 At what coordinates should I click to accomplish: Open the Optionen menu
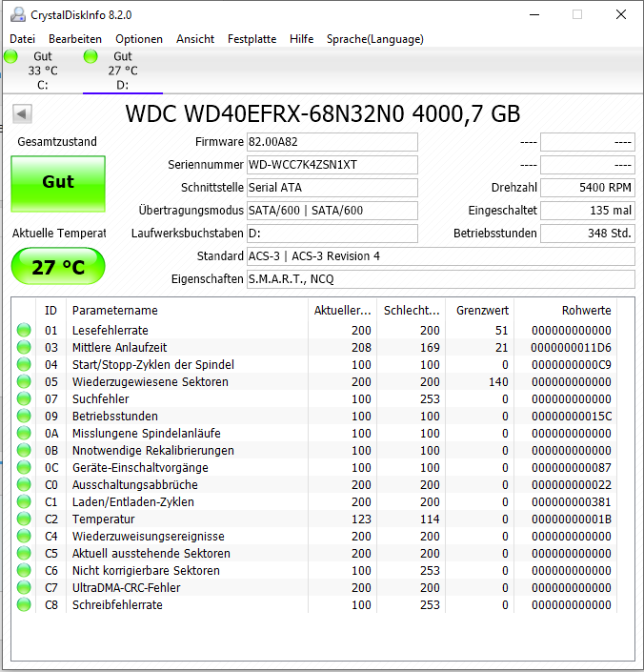click(x=139, y=39)
